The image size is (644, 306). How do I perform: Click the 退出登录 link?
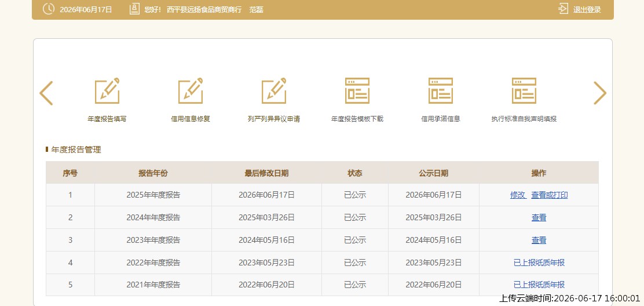pyautogui.click(x=587, y=9)
